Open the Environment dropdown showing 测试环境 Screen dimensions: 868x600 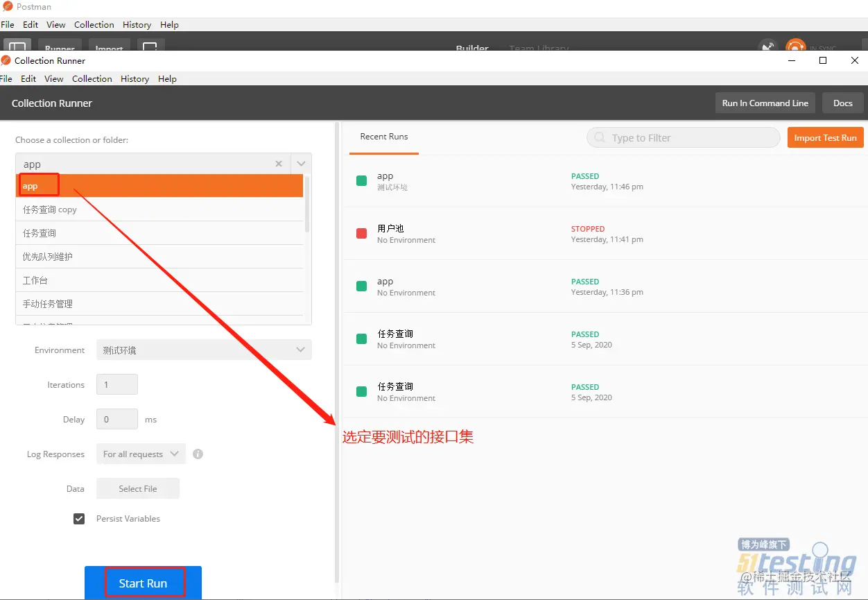coord(204,350)
